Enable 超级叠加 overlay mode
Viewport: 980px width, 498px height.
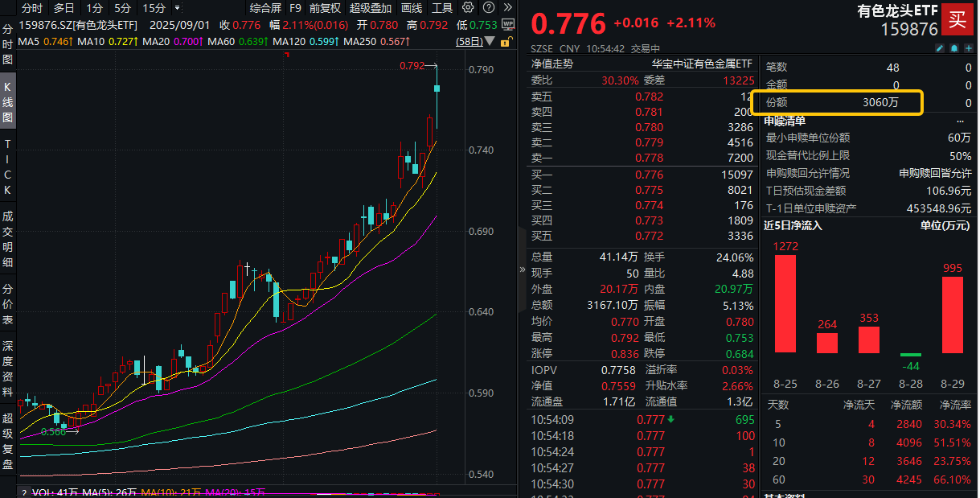coord(371,7)
